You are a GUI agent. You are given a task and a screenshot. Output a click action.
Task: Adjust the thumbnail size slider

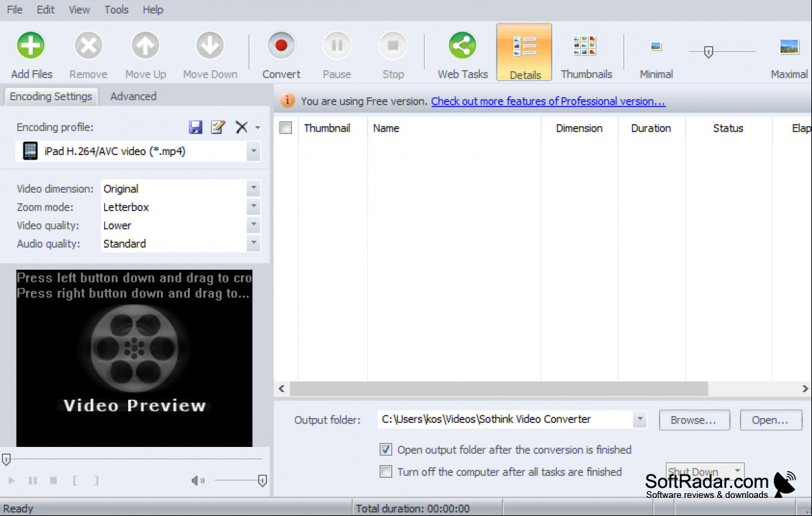(708, 52)
